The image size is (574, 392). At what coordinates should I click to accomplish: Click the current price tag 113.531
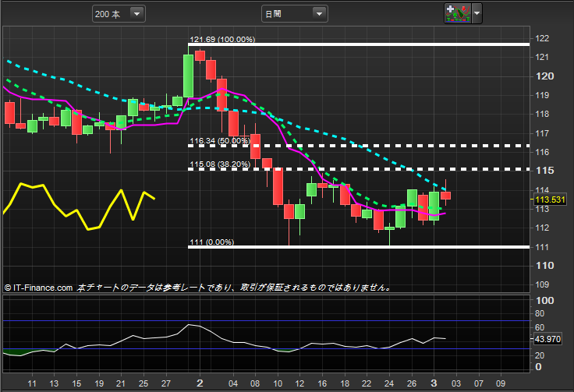[550, 200]
